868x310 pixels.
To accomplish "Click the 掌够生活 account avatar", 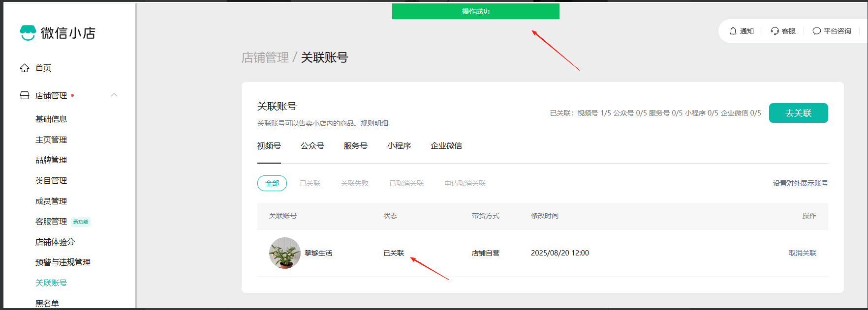I will point(284,253).
